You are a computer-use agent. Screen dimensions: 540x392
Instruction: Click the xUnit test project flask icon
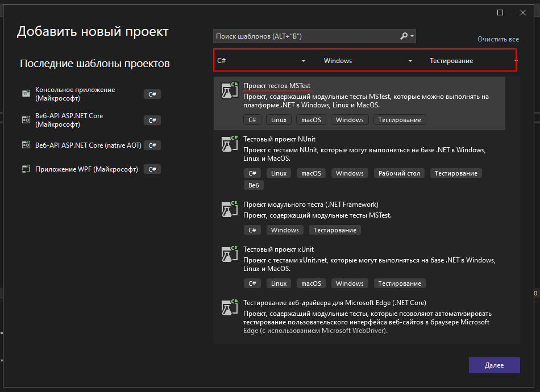tap(229, 255)
